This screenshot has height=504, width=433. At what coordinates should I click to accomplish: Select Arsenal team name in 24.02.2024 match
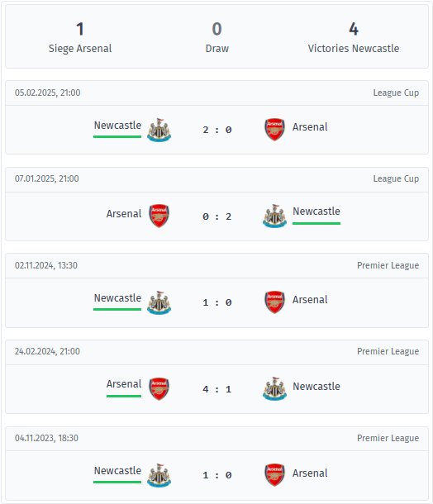(x=124, y=384)
